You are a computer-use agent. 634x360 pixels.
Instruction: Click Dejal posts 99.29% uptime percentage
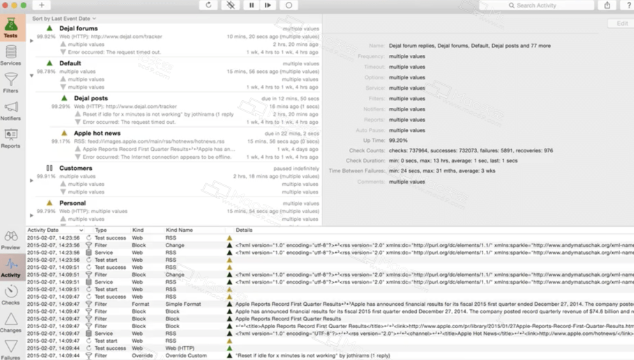pos(61,106)
